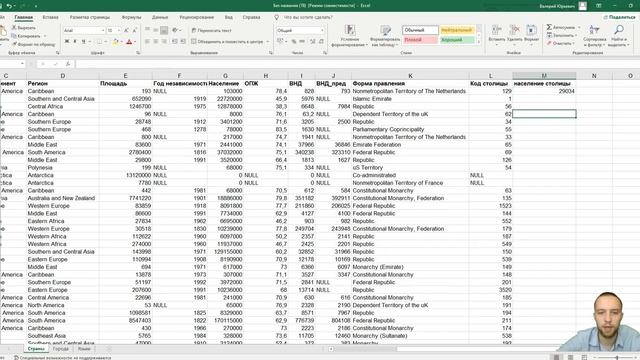Apply the red font color A
Viewport: 640px width, 360px height.
pos(129,42)
